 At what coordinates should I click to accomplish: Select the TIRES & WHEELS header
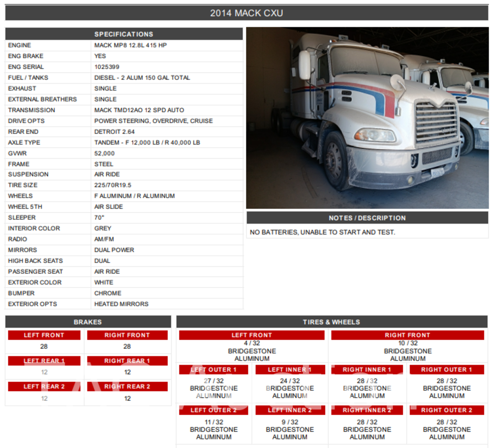tap(332, 322)
